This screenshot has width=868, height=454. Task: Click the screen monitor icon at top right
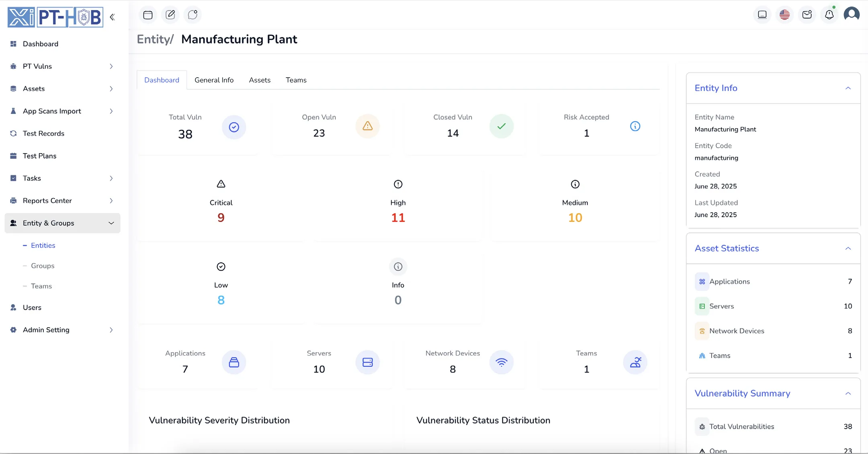coord(762,15)
